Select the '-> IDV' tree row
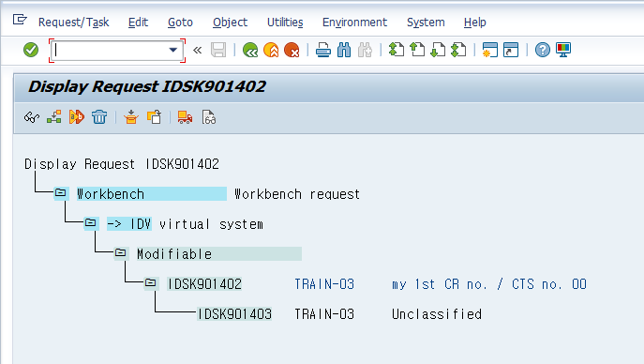The image size is (644, 364). click(129, 224)
